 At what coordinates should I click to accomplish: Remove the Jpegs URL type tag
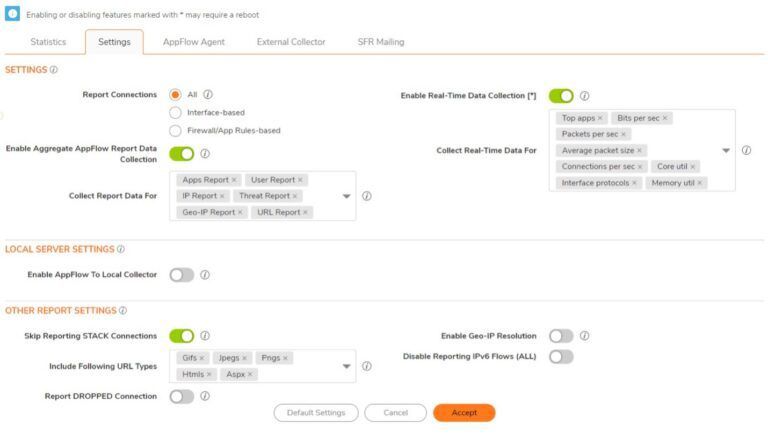pos(244,358)
